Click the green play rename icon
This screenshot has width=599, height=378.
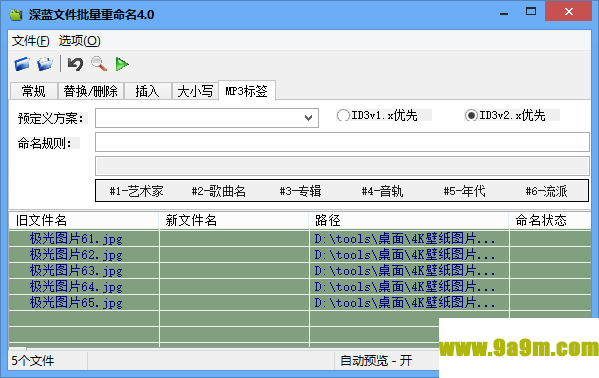tap(122, 64)
